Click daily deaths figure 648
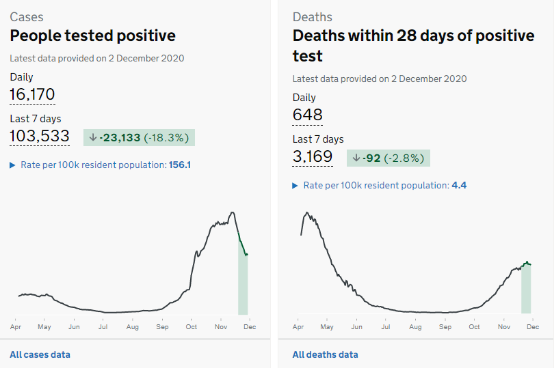 tap(307, 115)
